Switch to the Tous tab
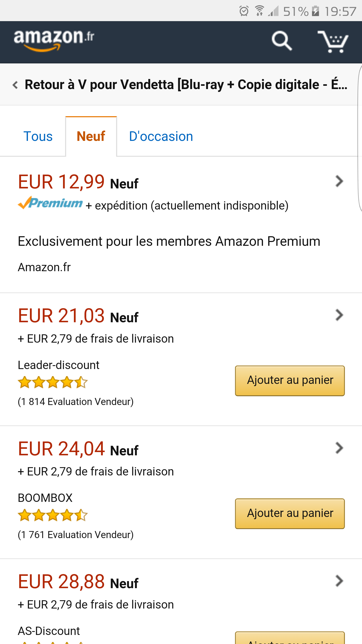This screenshot has width=362, height=644. [x=38, y=137]
